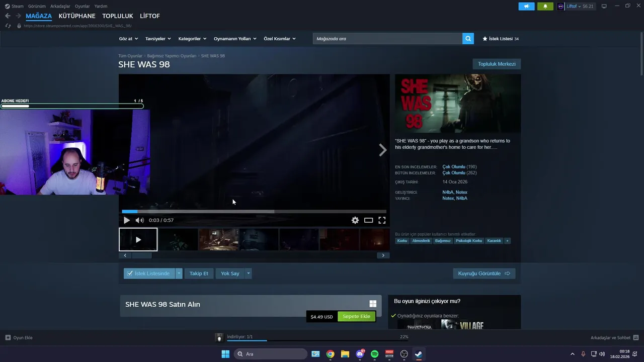Go back with the left arrow
The width and height of the screenshot is (644, 362).
click(8, 16)
